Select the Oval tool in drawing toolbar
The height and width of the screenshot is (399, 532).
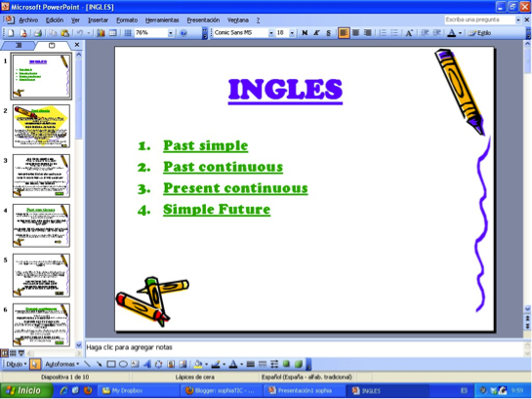(123, 364)
